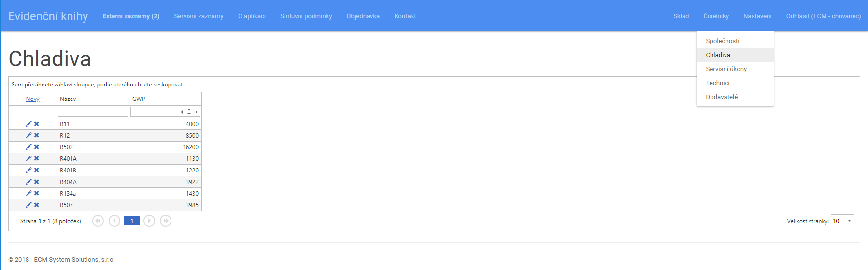Image resolution: width=868 pixels, height=270 pixels.
Task: Edit the R12 refrigerant row
Action: 28,135
